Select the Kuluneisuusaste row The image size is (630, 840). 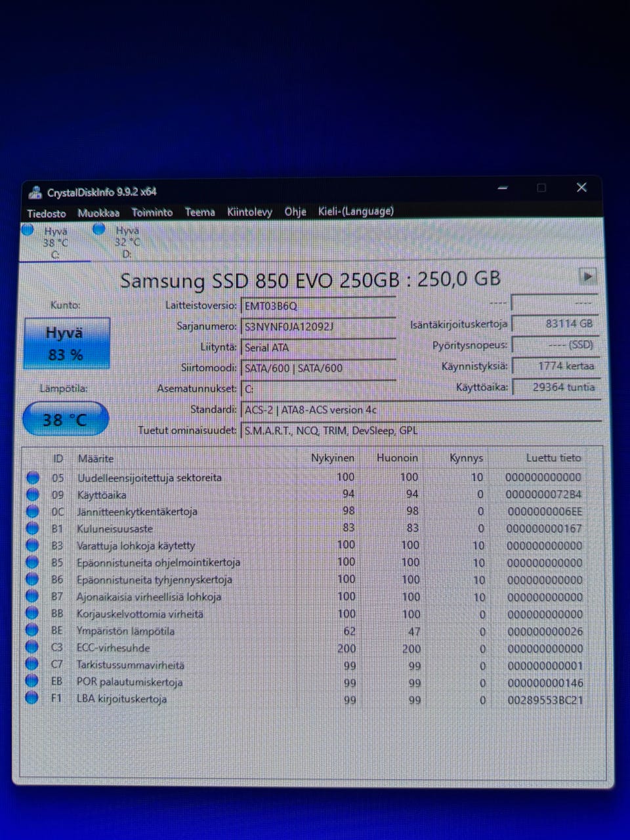312,529
